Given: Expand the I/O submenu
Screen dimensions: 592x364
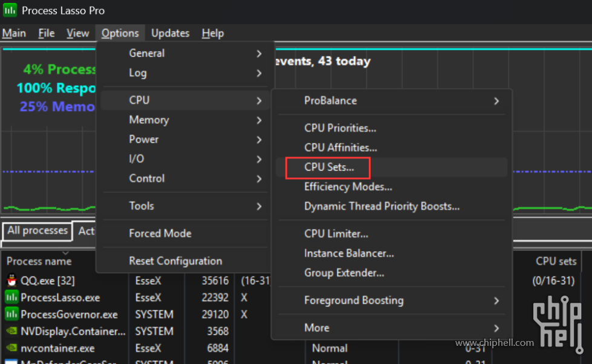Looking at the screenshot, I should coord(186,159).
